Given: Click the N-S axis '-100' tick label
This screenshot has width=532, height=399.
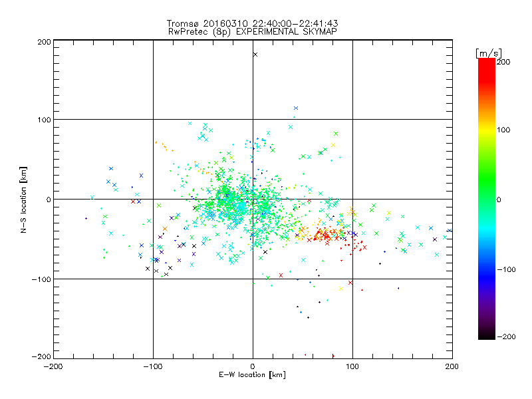Looking at the screenshot, I should tap(41, 279).
